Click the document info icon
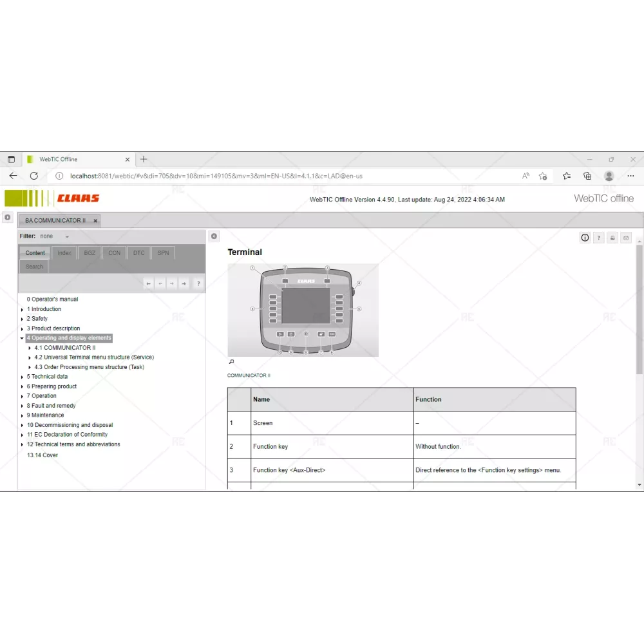644x644 pixels. pos(585,238)
